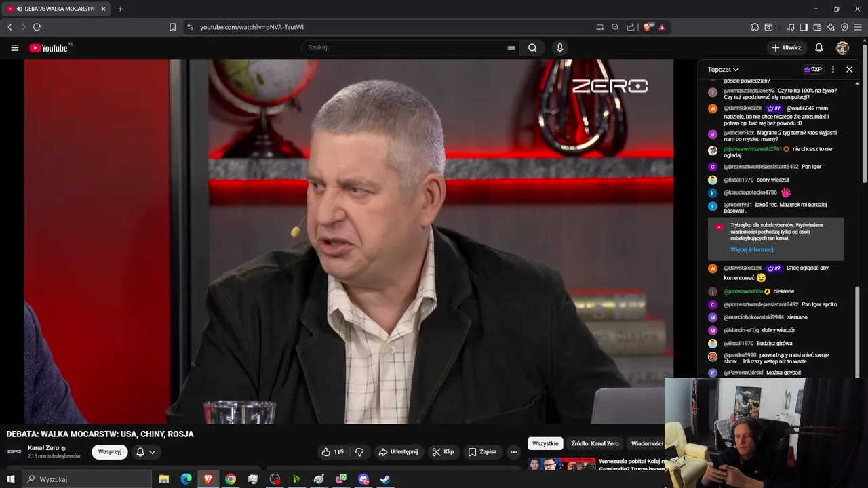Bookmark this page in address bar

[x=172, y=27]
